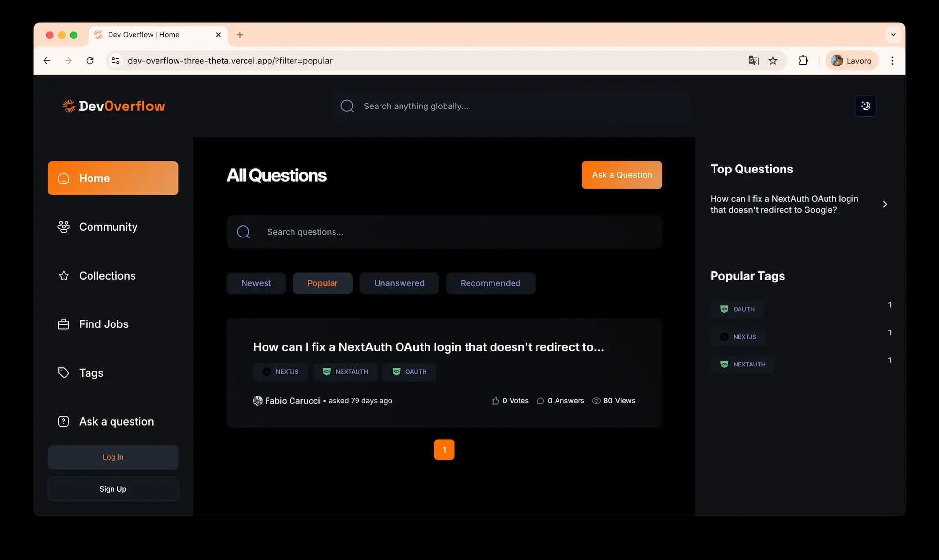Click the NEXTAUTH tag on the question
Screen dimensions: 939x560
tap(346, 371)
